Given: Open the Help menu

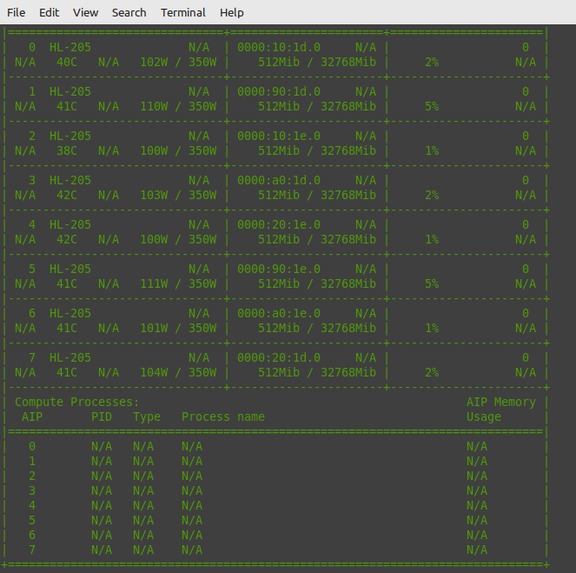Looking at the screenshot, I should pyautogui.click(x=231, y=12).
